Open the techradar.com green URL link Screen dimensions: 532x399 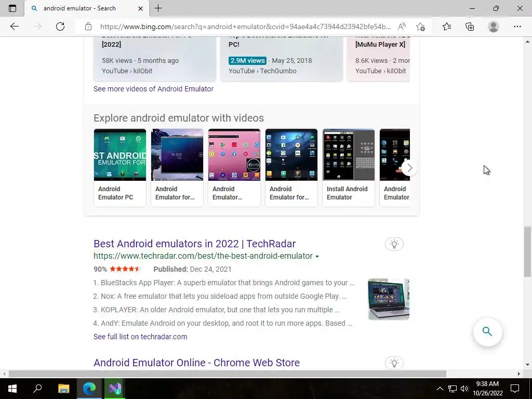pos(203,256)
